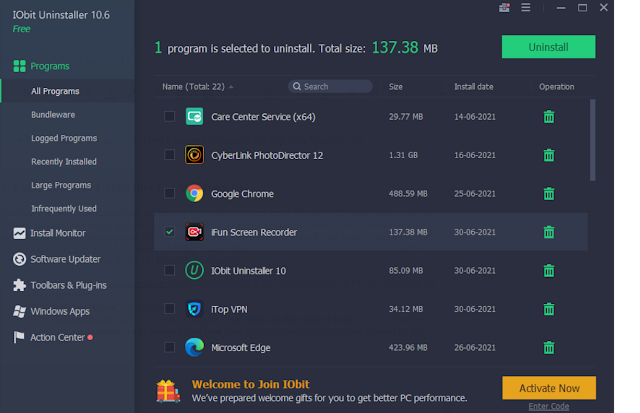Click the Microsoft Edge logo icon
The height and width of the screenshot is (413, 640).
(x=194, y=348)
